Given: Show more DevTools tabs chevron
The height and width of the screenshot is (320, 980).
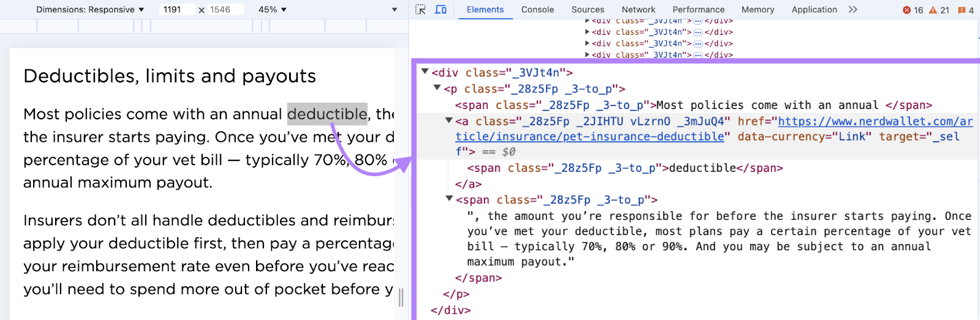Looking at the screenshot, I should 853,9.
